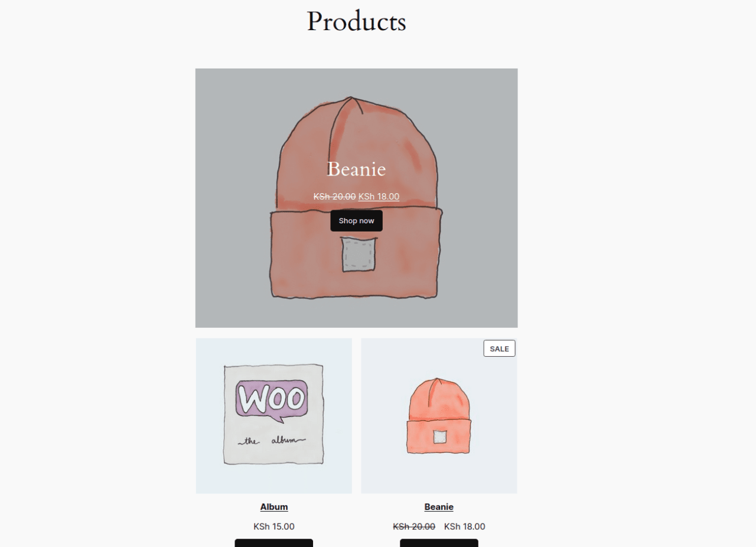Click the struck-through KSh 20.00 under Beanie link
The image size is (756, 547).
click(414, 526)
